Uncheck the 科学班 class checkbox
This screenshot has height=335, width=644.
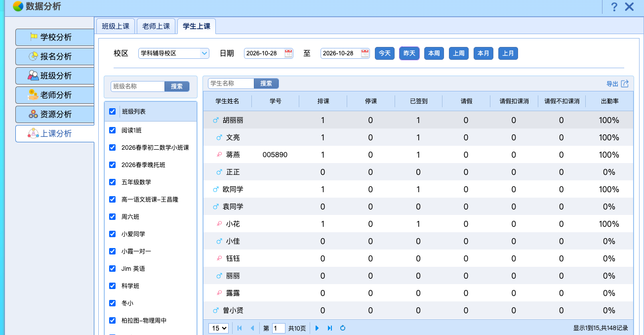[113, 286]
